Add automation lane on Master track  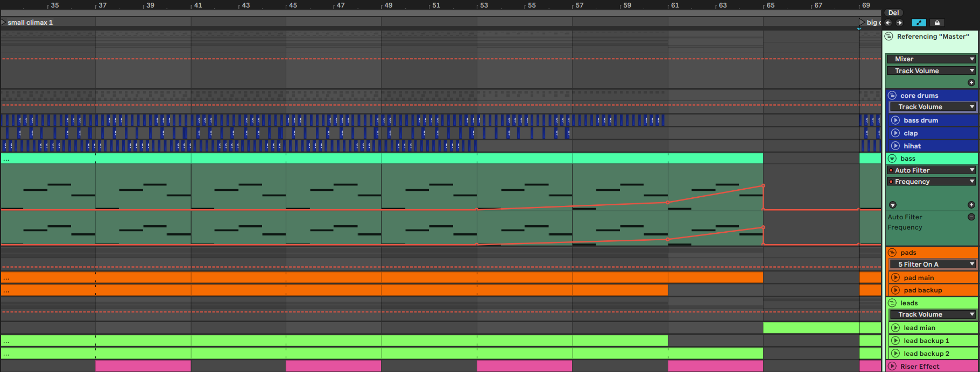pyautogui.click(x=971, y=83)
